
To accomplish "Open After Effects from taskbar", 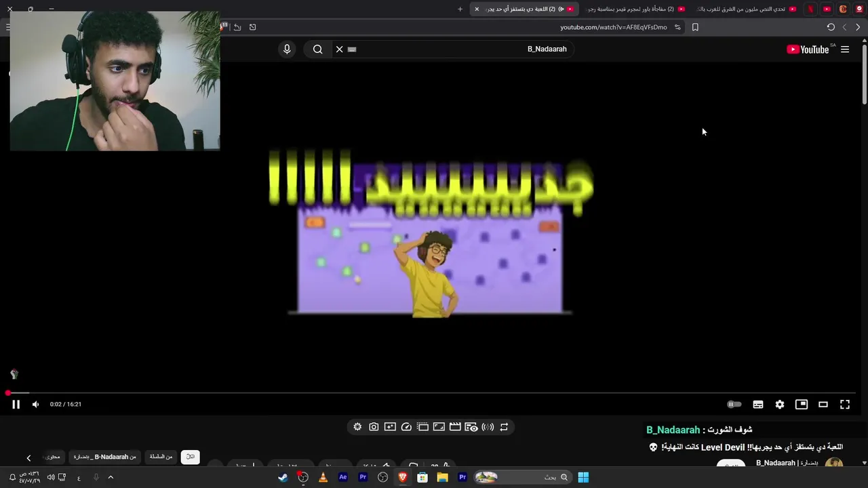I will click(343, 477).
